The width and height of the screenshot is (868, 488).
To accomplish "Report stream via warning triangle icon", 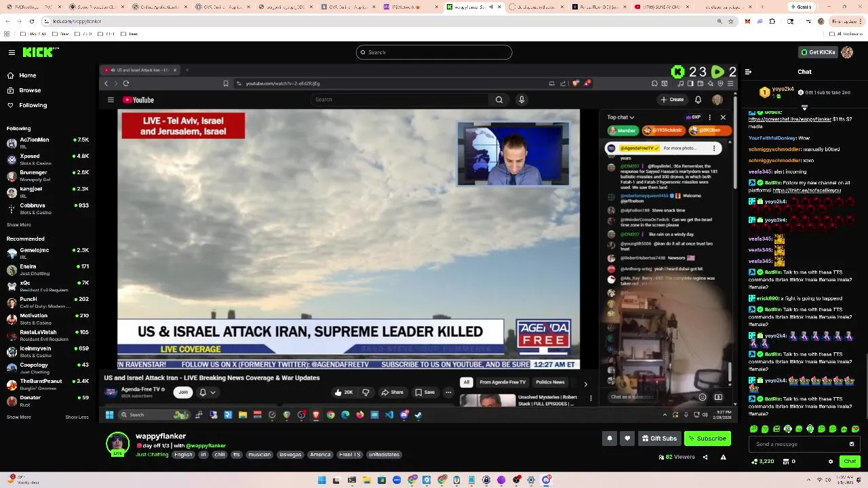I will pyautogui.click(x=723, y=457).
